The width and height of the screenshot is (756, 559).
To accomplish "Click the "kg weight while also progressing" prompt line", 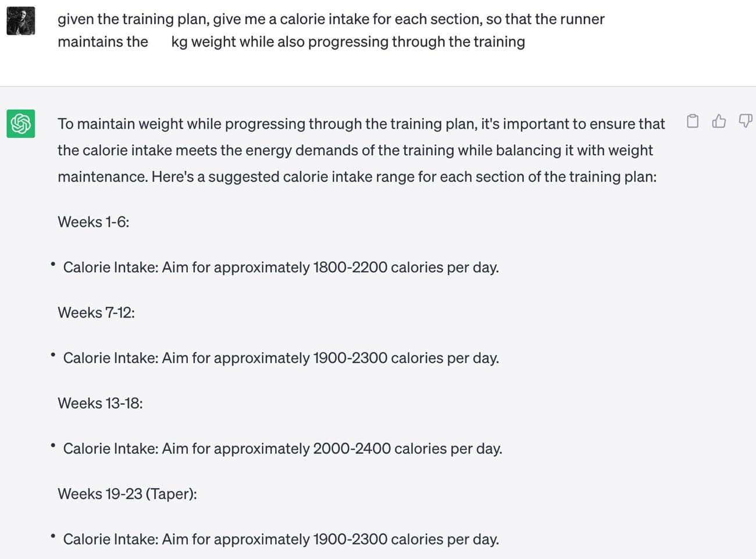I will pyautogui.click(x=348, y=42).
